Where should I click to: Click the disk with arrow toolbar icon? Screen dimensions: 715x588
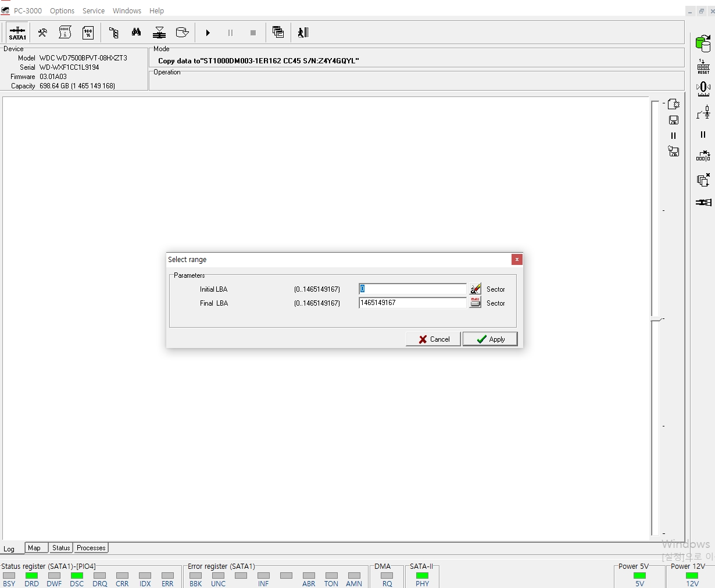(182, 33)
